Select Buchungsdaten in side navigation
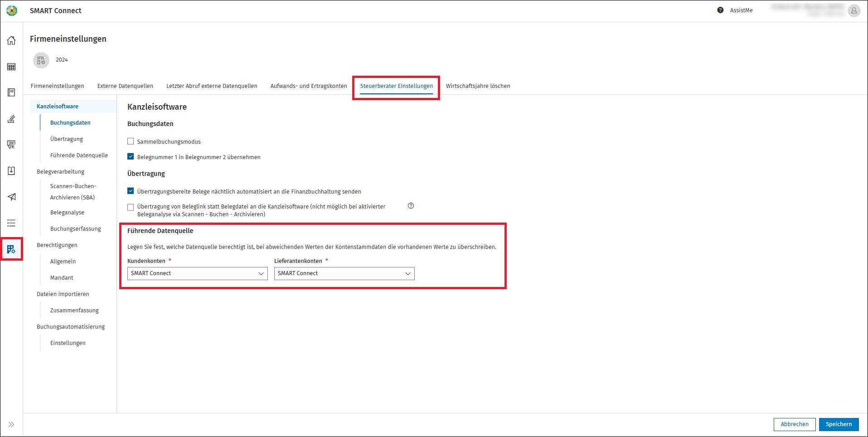868x437 pixels. (70, 123)
